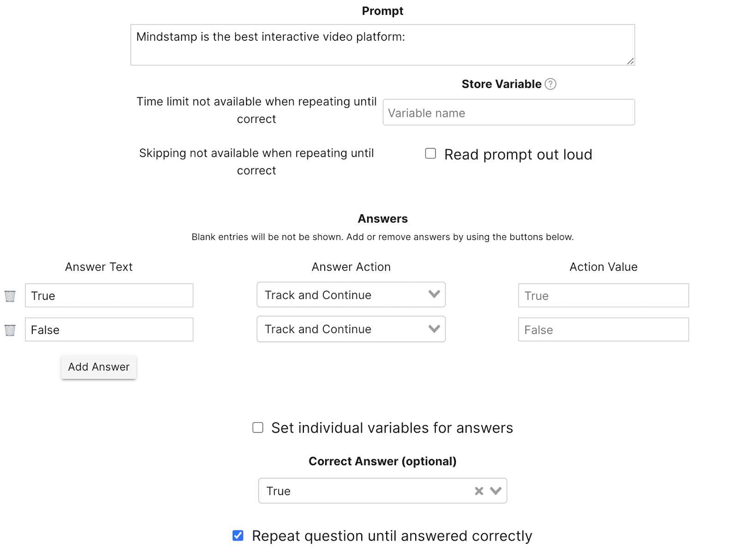Check Set individual variables for answers

point(258,428)
